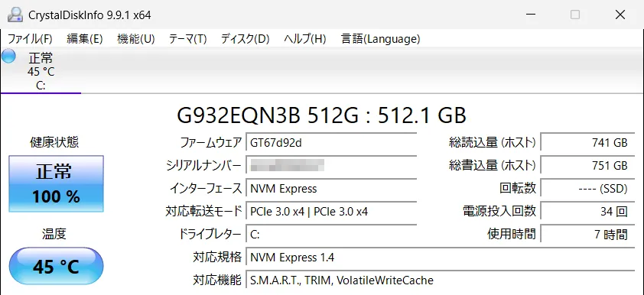Click the 751 GB total host writes value
Screen dimensions: 644x295
[587, 166]
